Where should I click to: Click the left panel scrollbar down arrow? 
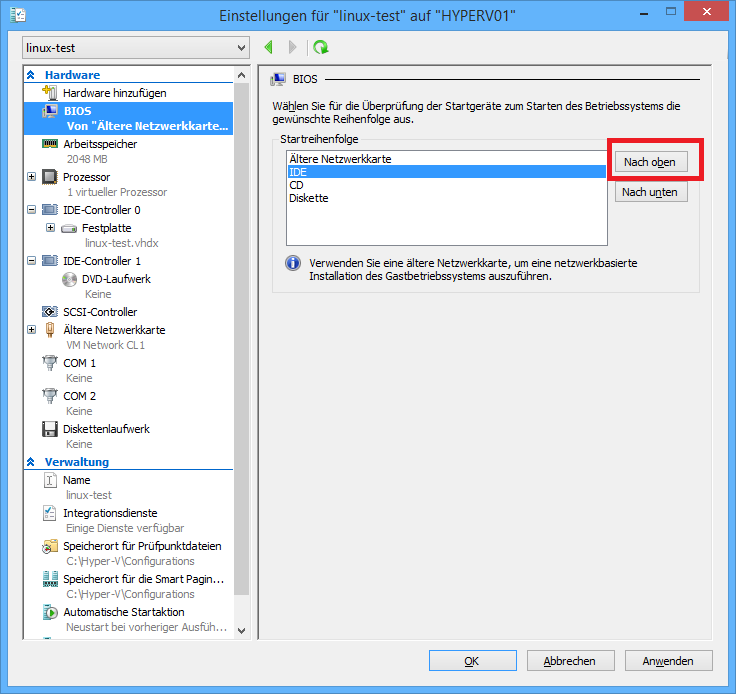(x=240, y=630)
